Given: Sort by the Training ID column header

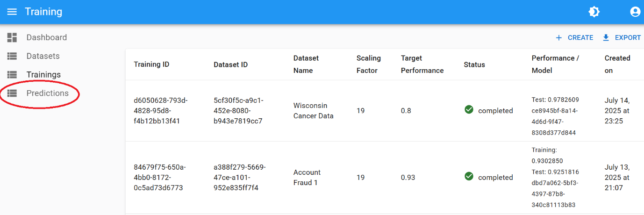Looking at the screenshot, I should coord(151,64).
